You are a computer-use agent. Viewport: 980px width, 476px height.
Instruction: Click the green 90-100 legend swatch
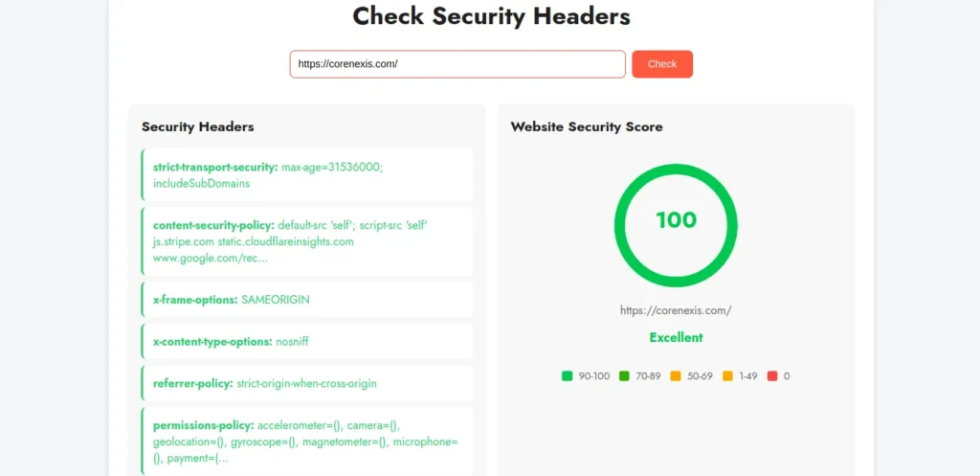567,376
